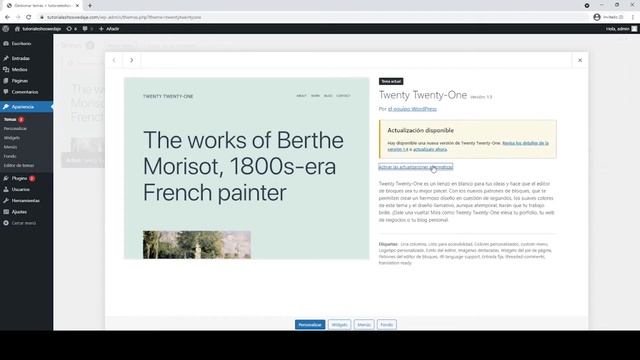Viewport: 640px width, 360px height.
Task: Open the Páginas pages icon
Action: (x=6, y=81)
